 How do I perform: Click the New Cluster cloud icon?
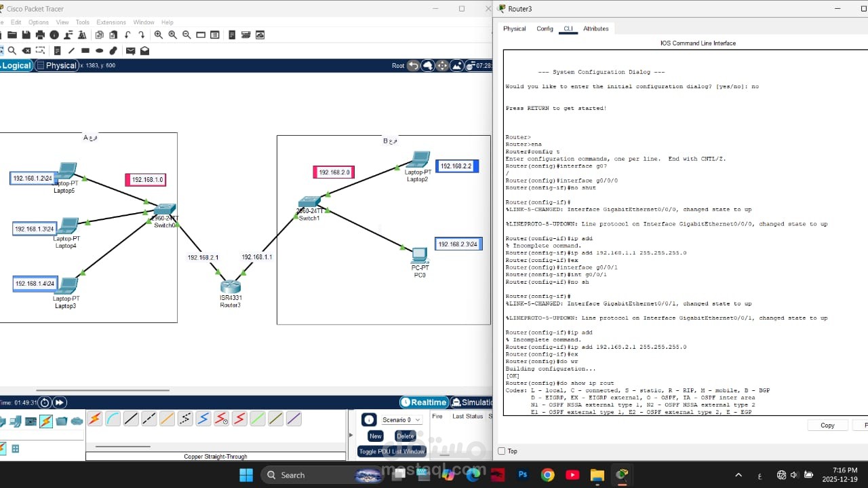pos(428,66)
